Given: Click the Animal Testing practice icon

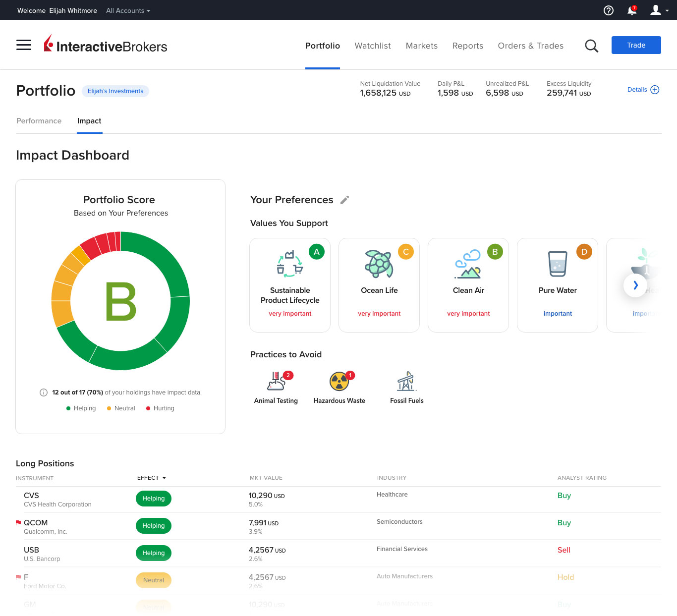Looking at the screenshot, I should 276,382.
